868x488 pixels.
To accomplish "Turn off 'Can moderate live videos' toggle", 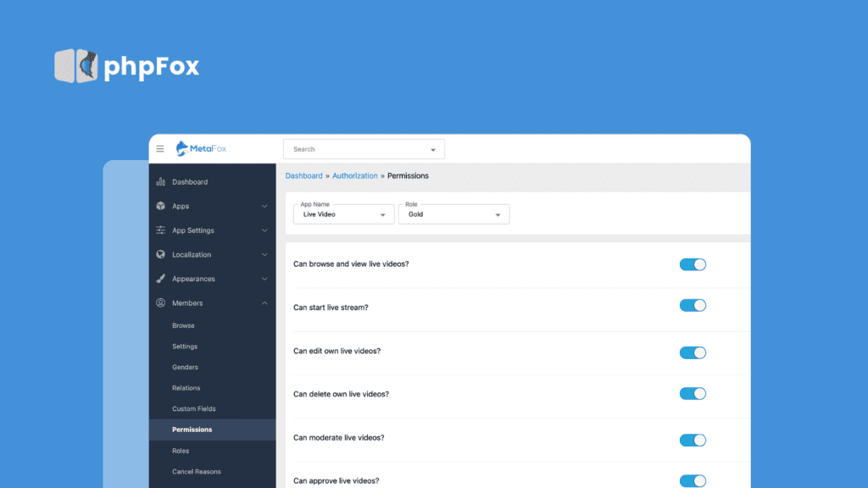I will click(693, 440).
